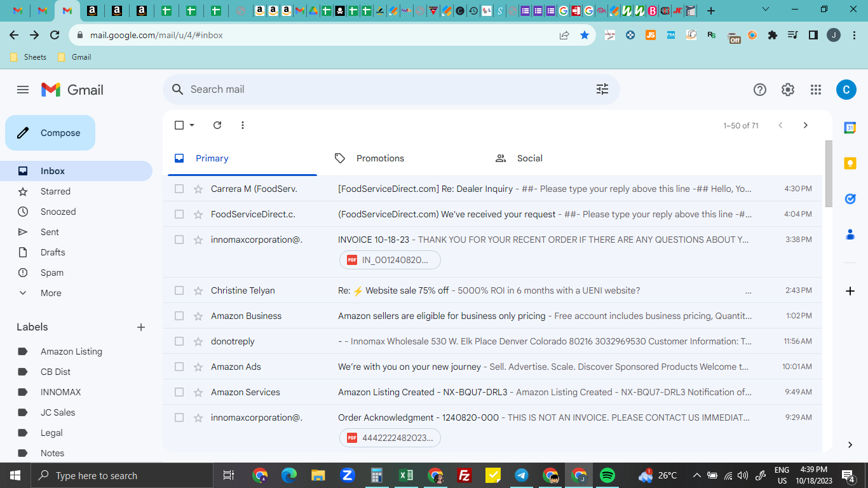Open Google Keep side panel
The image size is (868, 488).
coord(850,163)
